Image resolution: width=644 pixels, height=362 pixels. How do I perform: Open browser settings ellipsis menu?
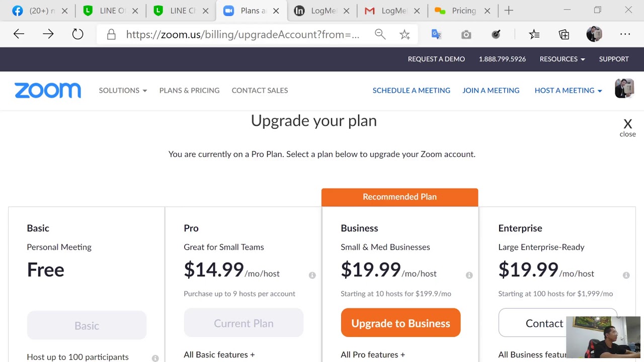[625, 34]
